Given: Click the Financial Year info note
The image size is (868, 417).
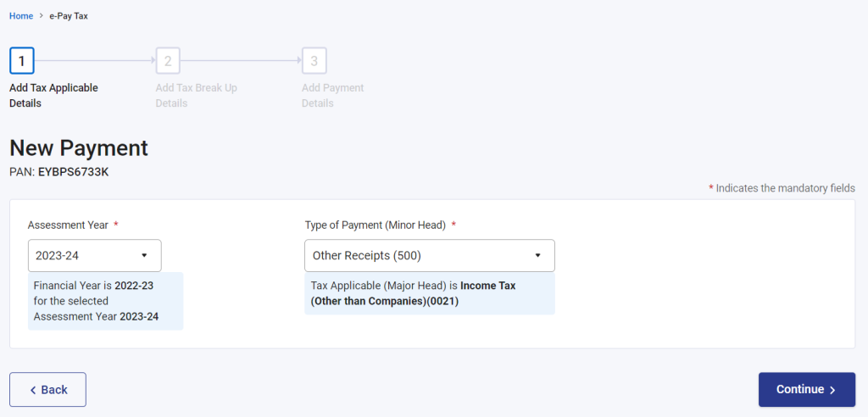Looking at the screenshot, I should click(105, 301).
